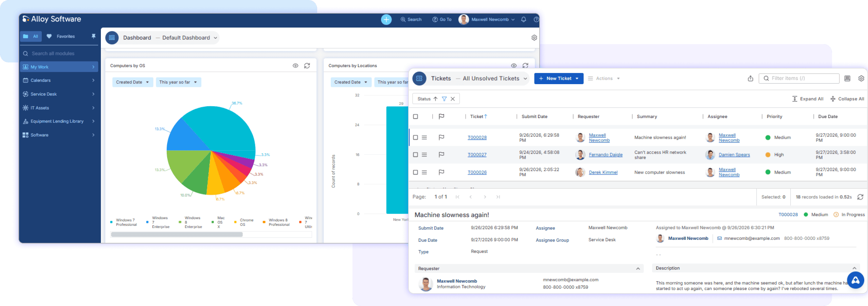Refresh the Computers by OS widget
Image resolution: width=868 pixels, height=306 pixels.
(x=307, y=66)
